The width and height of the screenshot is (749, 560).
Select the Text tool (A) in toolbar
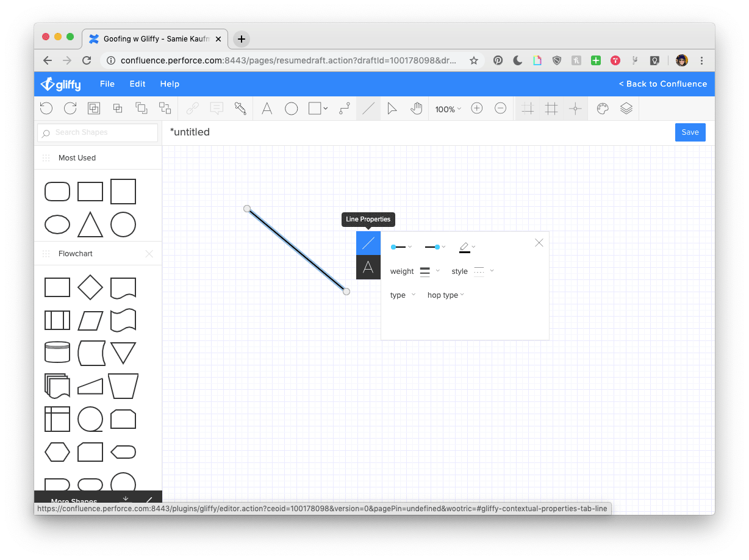(x=267, y=109)
